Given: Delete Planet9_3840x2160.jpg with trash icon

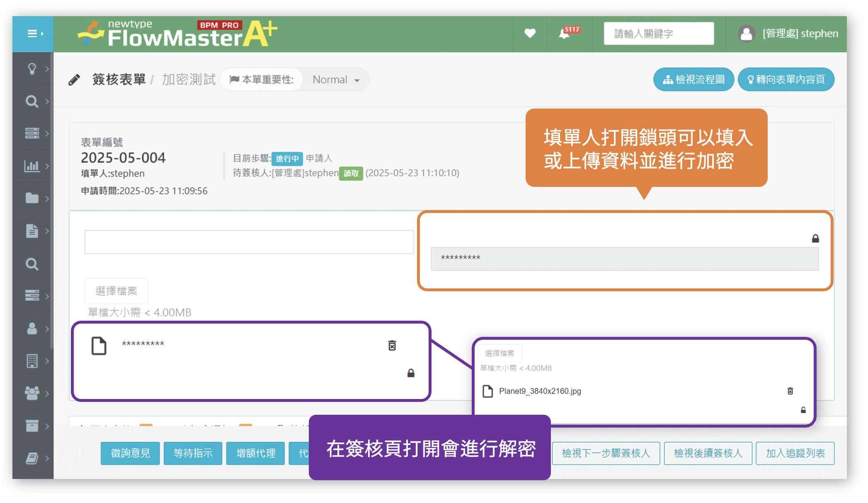Looking at the screenshot, I should (x=790, y=391).
